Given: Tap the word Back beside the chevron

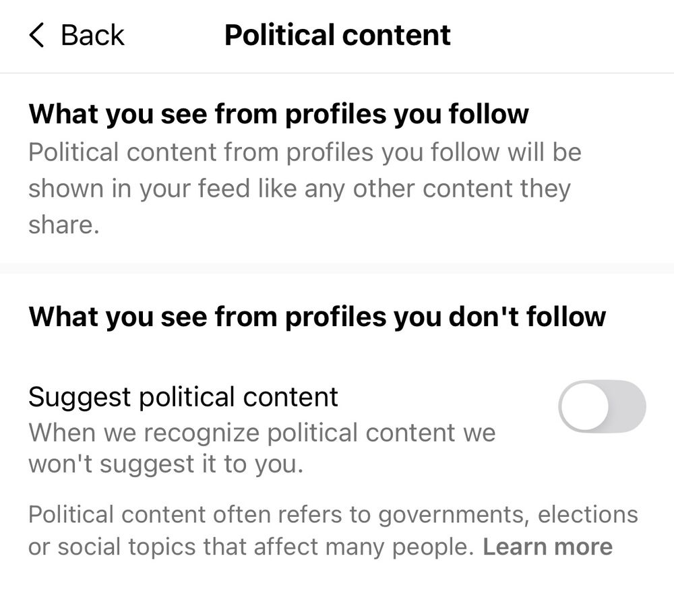Looking at the screenshot, I should click(x=92, y=35).
